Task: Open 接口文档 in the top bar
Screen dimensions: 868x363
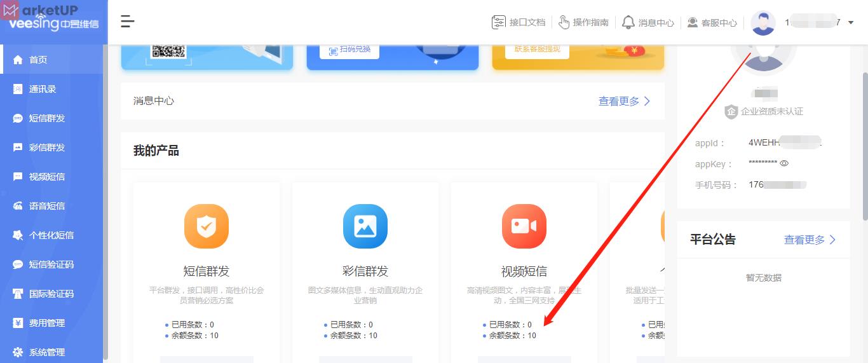Action: (519, 22)
